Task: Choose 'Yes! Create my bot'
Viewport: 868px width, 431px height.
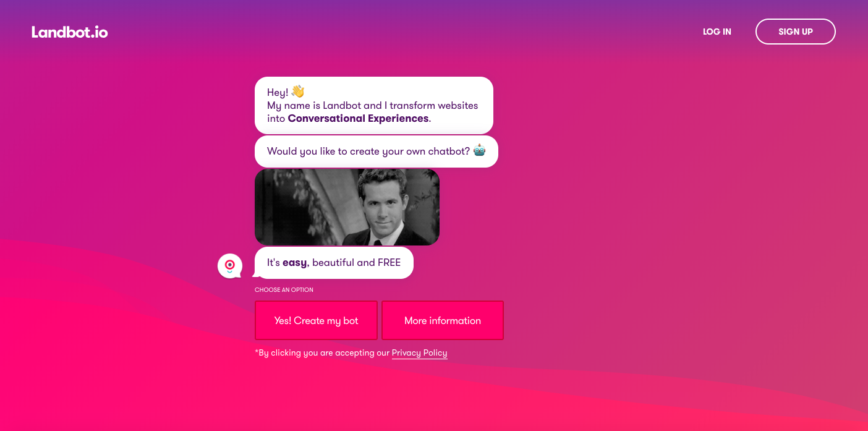Action: [x=316, y=320]
